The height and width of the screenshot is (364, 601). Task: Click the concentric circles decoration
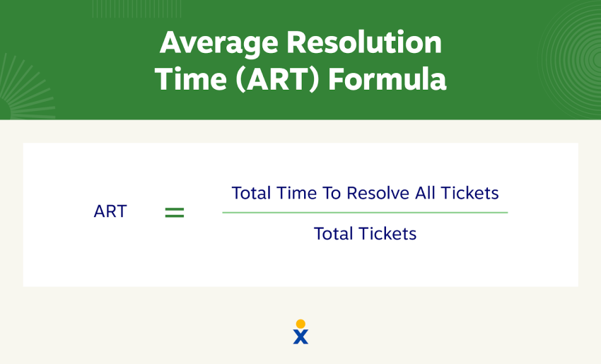coord(571,59)
